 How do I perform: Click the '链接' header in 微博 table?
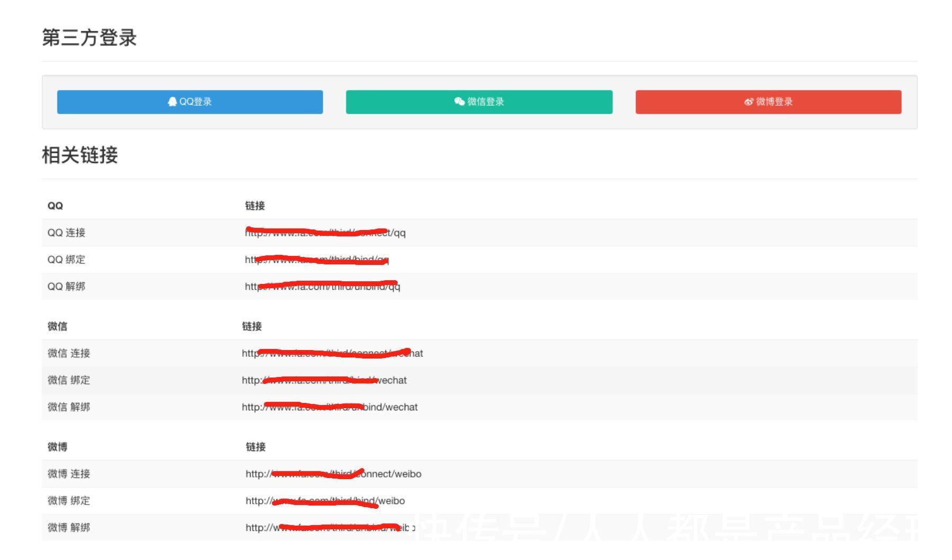coord(255,447)
